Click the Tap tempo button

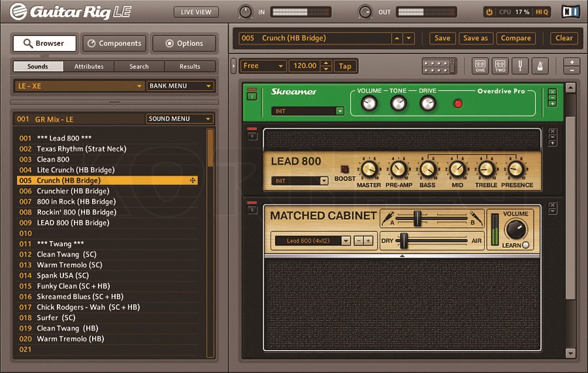tap(345, 67)
